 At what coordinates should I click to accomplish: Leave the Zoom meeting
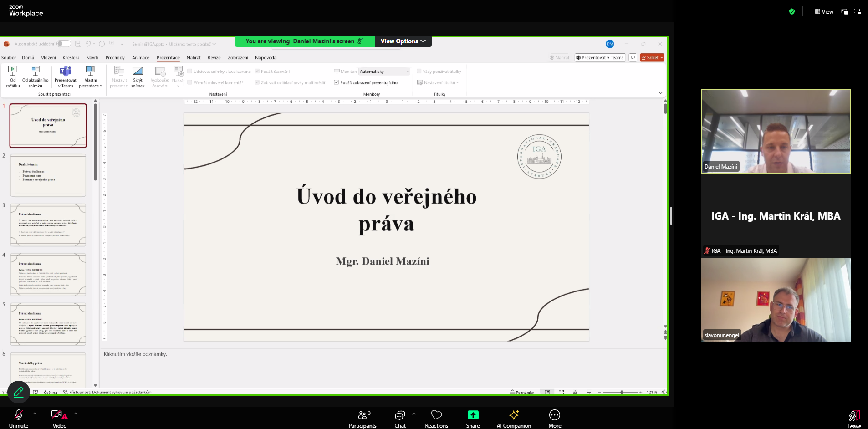click(x=854, y=418)
